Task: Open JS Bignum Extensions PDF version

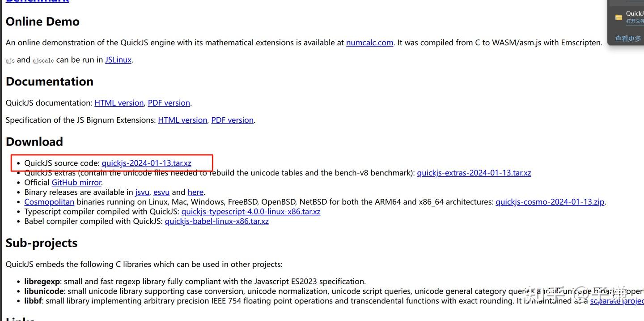Action: [232, 120]
